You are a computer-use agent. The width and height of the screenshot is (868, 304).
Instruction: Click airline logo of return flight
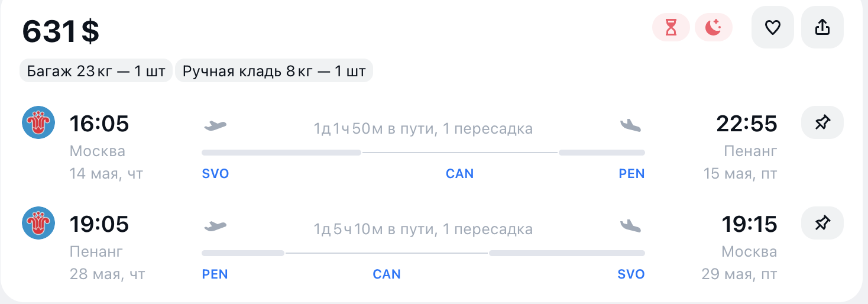38,224
